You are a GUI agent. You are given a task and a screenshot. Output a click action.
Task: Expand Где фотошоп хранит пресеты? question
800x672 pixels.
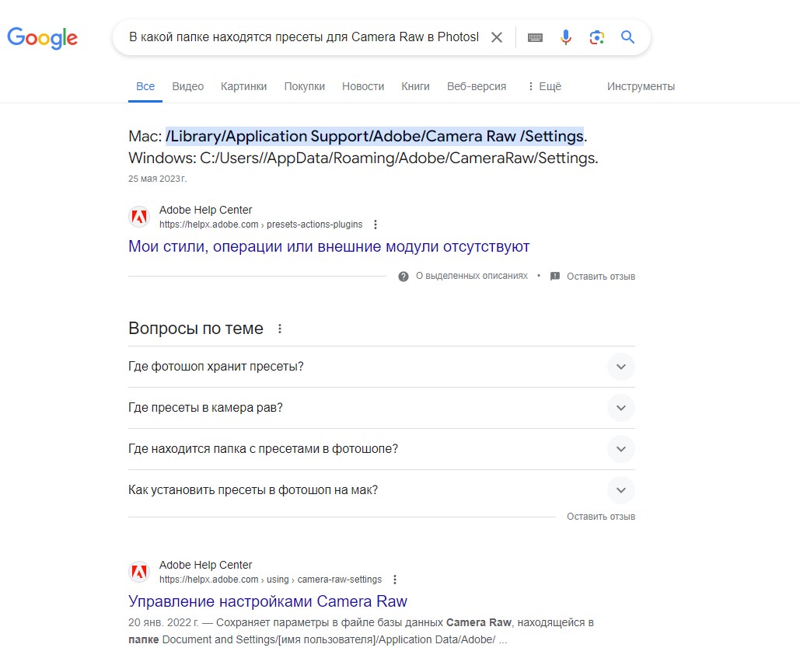382,367
